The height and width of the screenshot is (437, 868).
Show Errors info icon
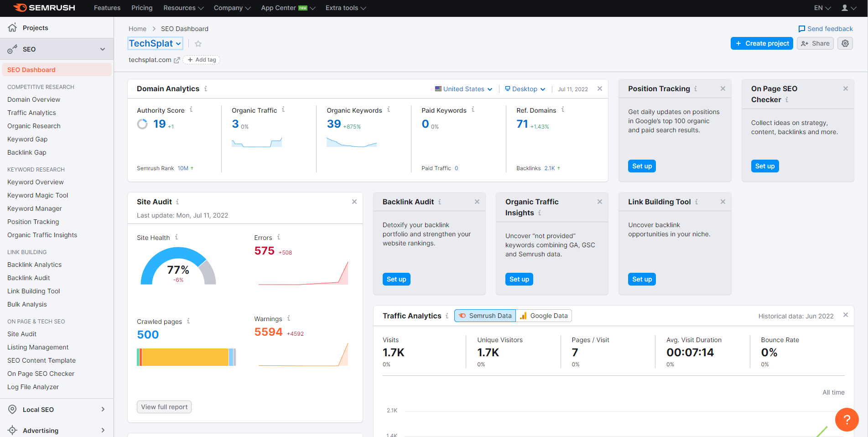pos(279,237)
